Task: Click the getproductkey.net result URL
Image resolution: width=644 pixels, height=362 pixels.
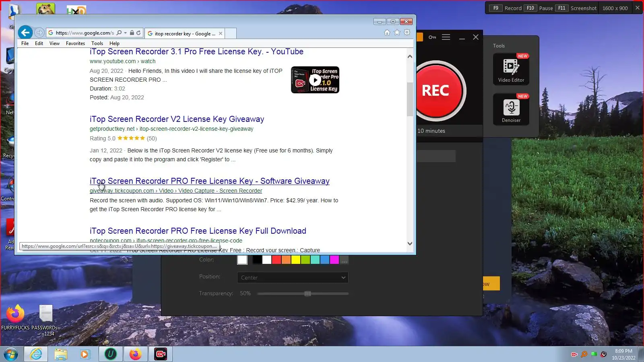Action: 171,129
